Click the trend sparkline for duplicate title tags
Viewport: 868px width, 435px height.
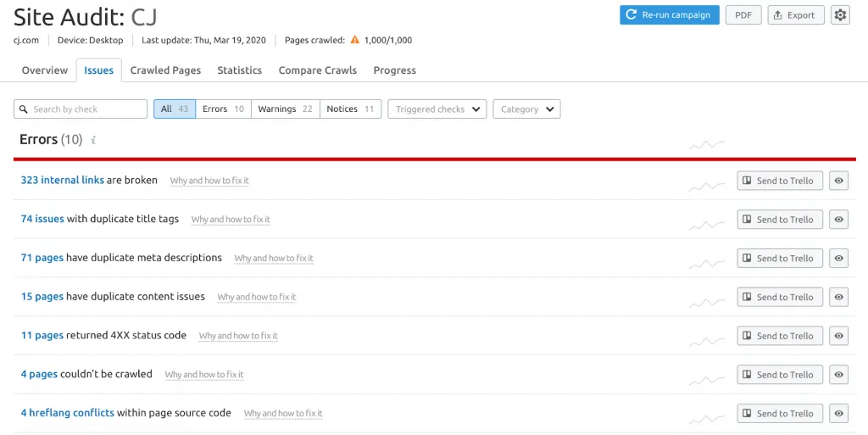coord(706,223)
